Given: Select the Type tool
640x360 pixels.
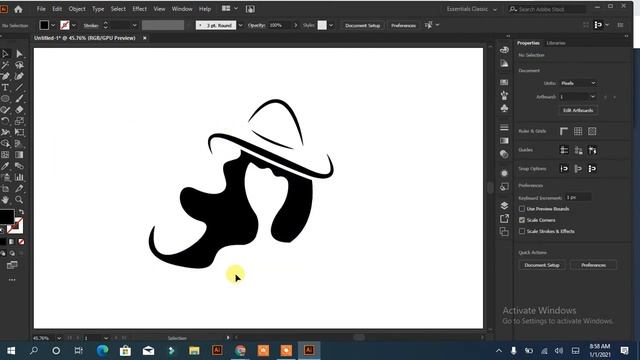Looking at the screenshot, I should [x=5, y=87].
